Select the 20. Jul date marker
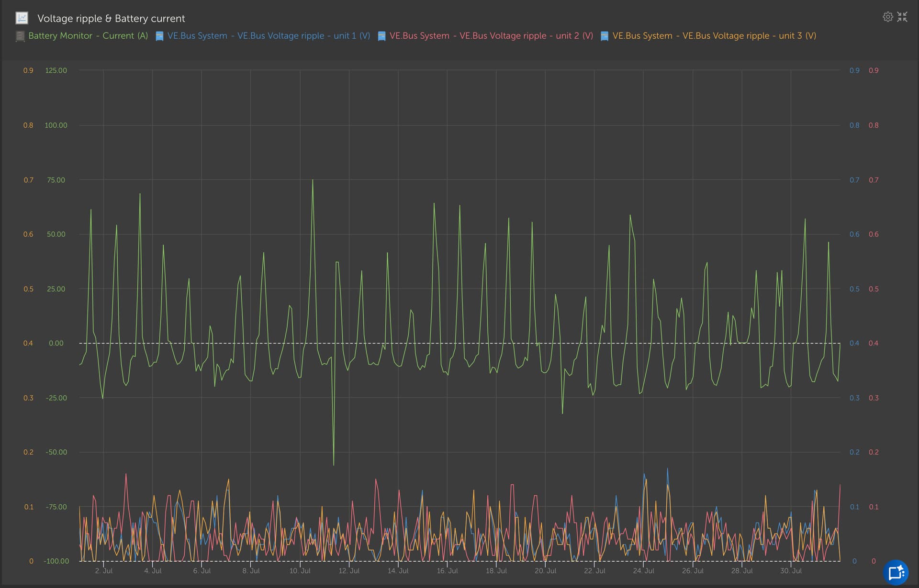Viewport: 919px width, 588px height. pyautogui.click(x=545, y=571)
